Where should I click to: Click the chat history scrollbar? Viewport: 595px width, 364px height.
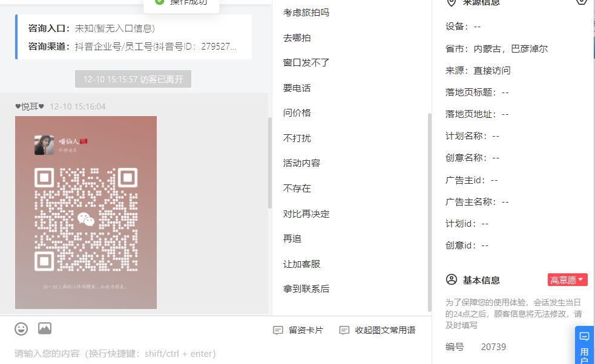click(x=270, y=163)
